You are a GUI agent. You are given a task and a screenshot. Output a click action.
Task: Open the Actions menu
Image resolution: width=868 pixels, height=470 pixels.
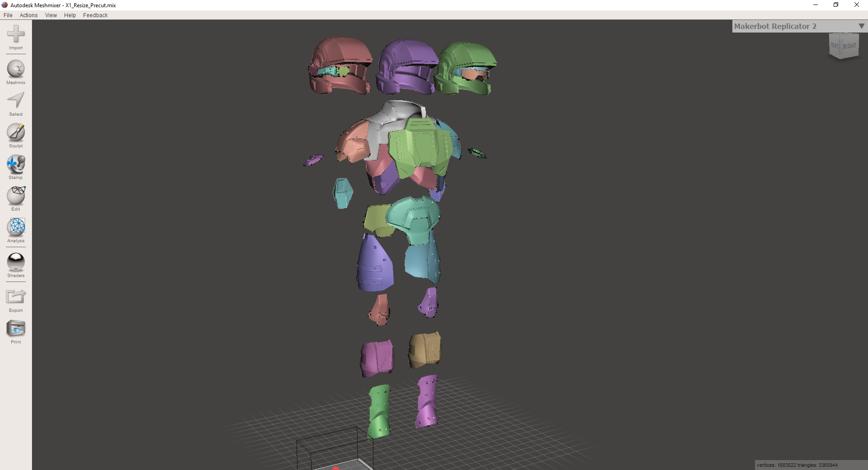28,15
